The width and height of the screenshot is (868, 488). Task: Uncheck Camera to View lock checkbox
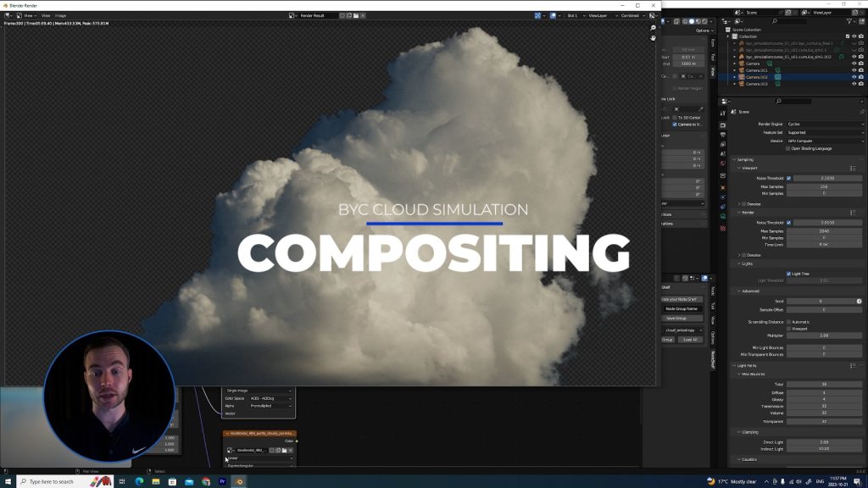(675, 125)
